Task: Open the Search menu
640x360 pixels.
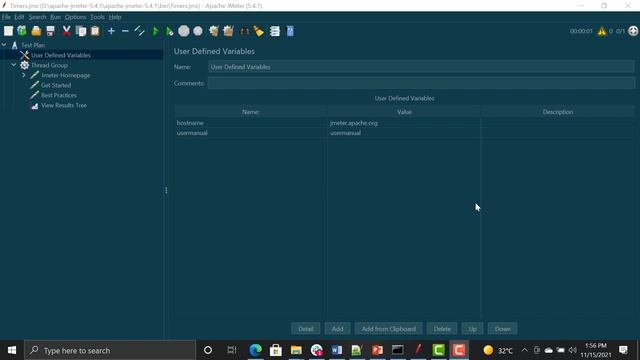Action: click(x=37, y=17)
